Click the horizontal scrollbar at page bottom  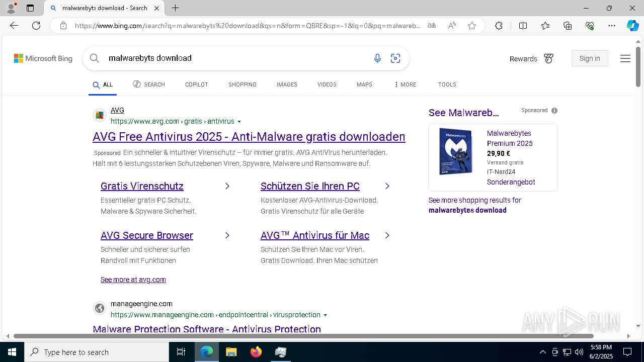[x=303, y=336]
